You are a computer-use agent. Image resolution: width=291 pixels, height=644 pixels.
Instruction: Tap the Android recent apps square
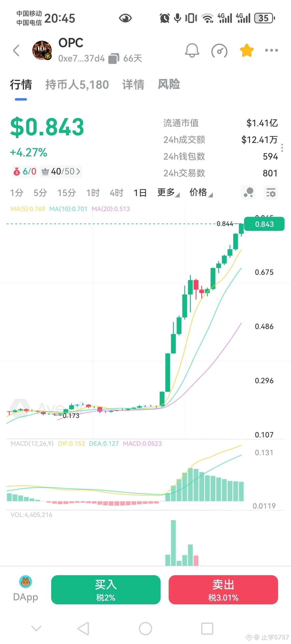[x=207, y=629]
